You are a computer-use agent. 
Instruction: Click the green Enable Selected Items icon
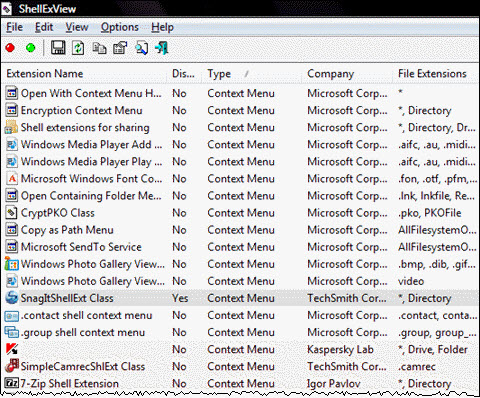31,48
